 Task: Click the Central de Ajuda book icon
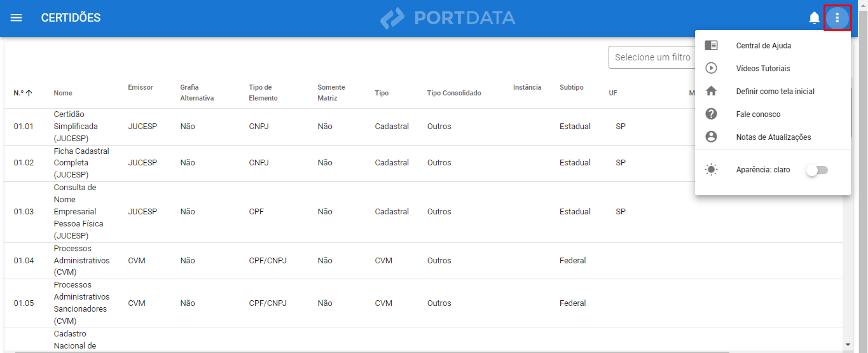(x=712, y=46)
